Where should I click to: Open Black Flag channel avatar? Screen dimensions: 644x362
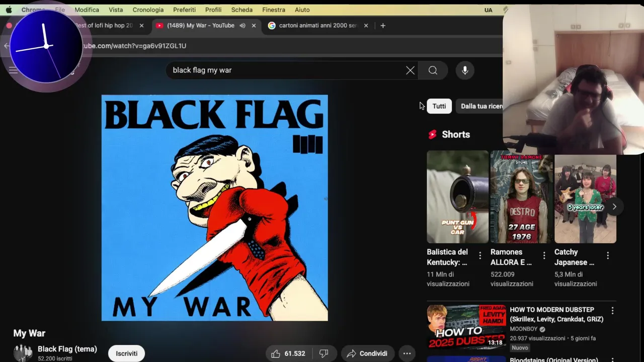(x=23, y=353)
